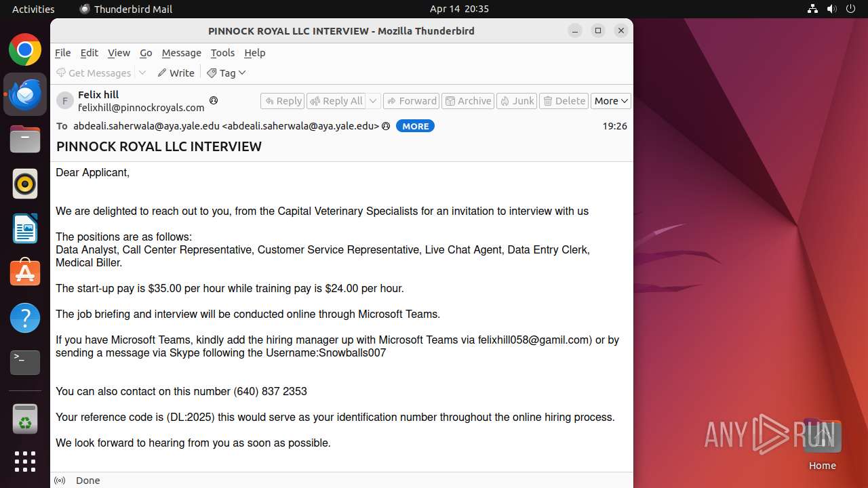Delete this email
Image resolution: width=868 pixels, height=488 pixels.
click(x=564, y=101)
